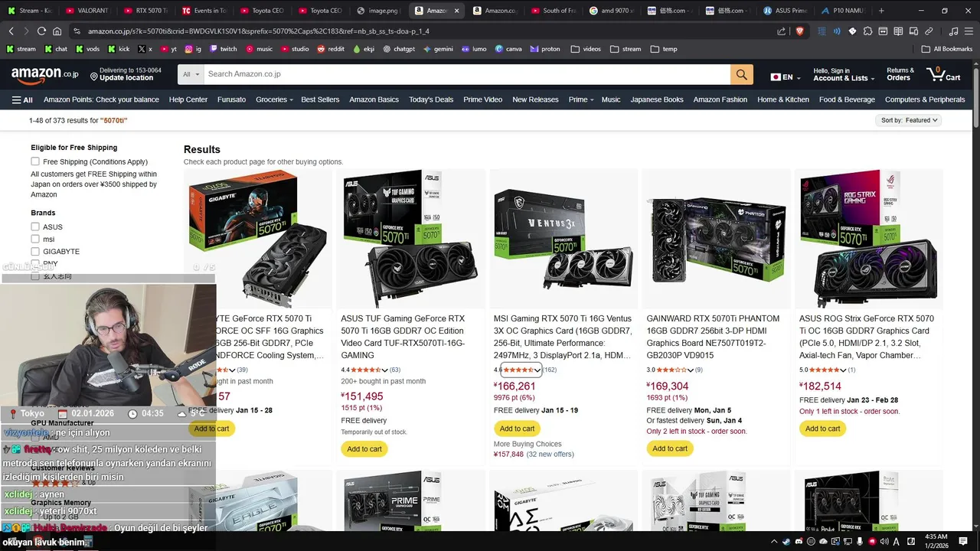Screen dimensions: 980x551
Task: Expand the EN language selector
Action: click(x=782, y=77)
